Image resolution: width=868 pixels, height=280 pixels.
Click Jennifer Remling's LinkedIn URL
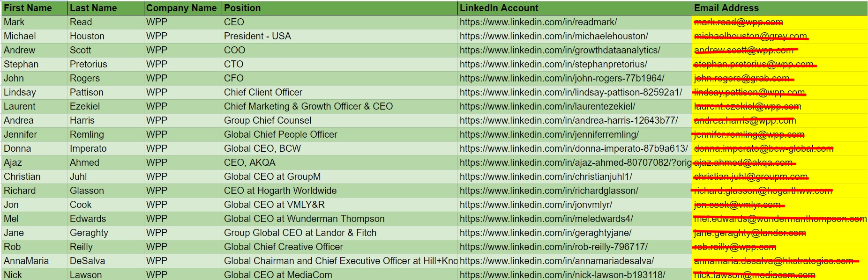tap(549, 134)
